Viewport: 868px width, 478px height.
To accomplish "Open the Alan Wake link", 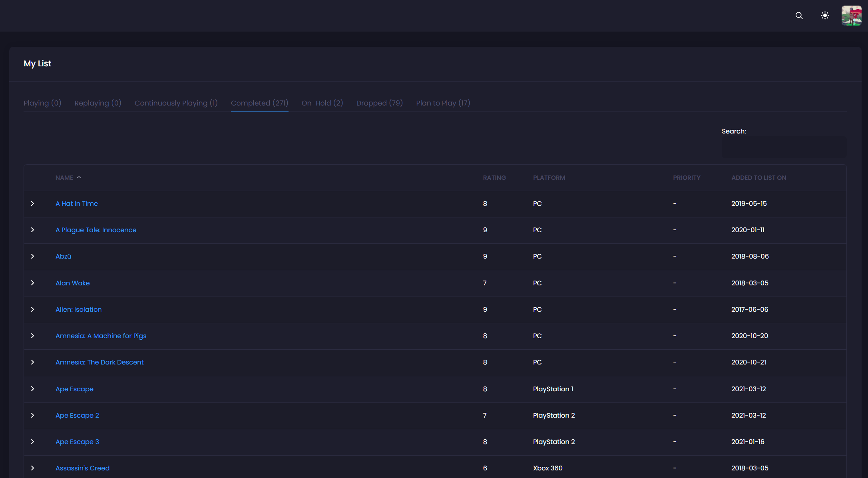I will [x=72, y=283].
